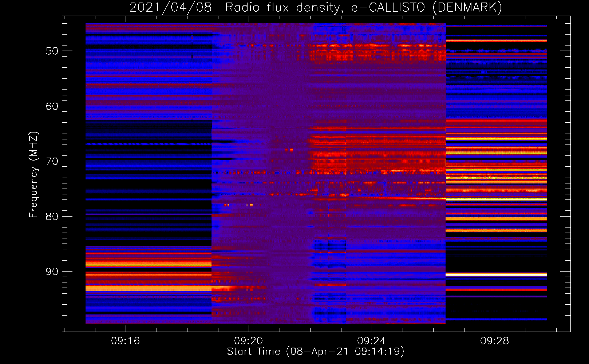Click the 60 frequency tick label
This screenshot has width=589, height=364.
click(x=52, y=106)
